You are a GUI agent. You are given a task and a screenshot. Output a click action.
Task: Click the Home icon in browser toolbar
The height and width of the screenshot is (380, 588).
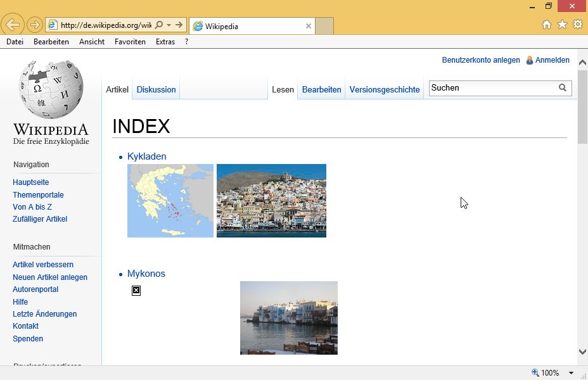click(547, 25)
